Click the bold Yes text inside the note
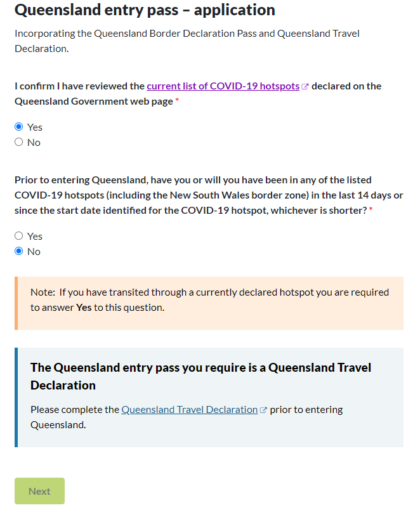This screenshot has width=420, height=517. pyautogui.click(x=82, y=307)
